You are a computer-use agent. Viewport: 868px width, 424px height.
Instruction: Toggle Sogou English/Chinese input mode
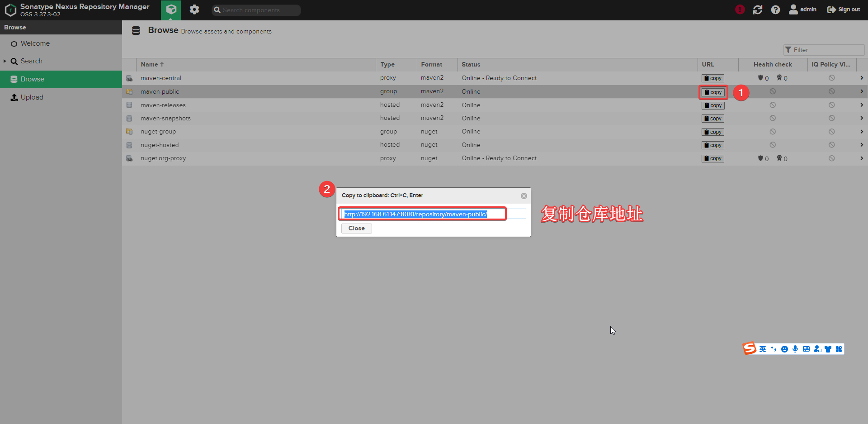tap(763, 349)
